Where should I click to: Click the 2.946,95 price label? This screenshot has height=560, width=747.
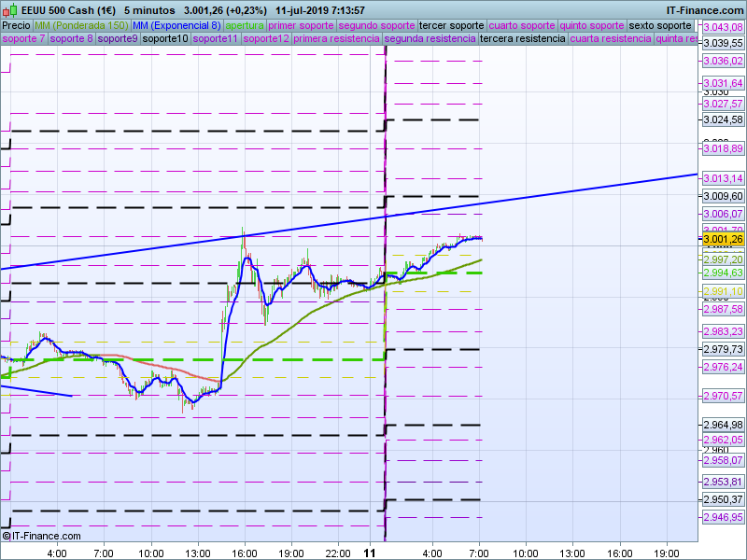coord(723,516)
